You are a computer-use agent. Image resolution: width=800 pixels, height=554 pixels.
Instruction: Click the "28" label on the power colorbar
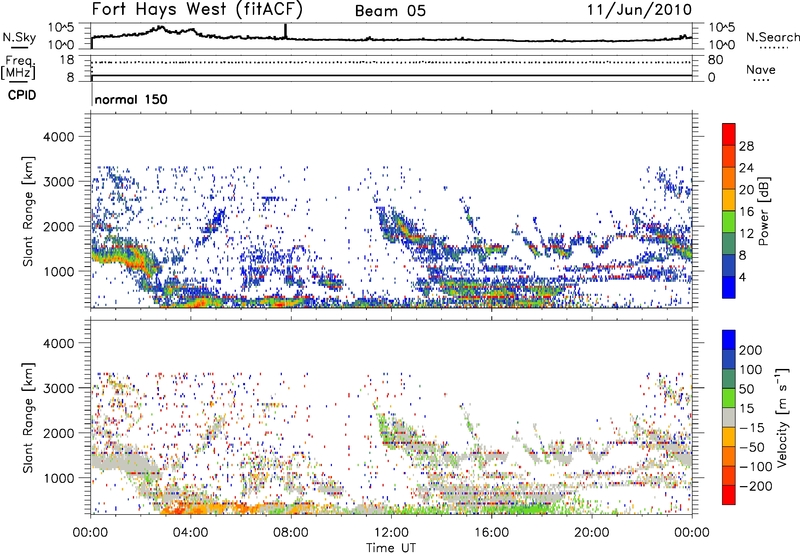click(746, 146)
